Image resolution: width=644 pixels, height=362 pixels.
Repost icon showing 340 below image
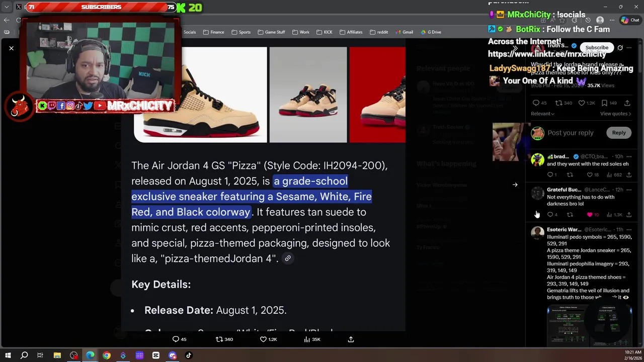point(219,339)
